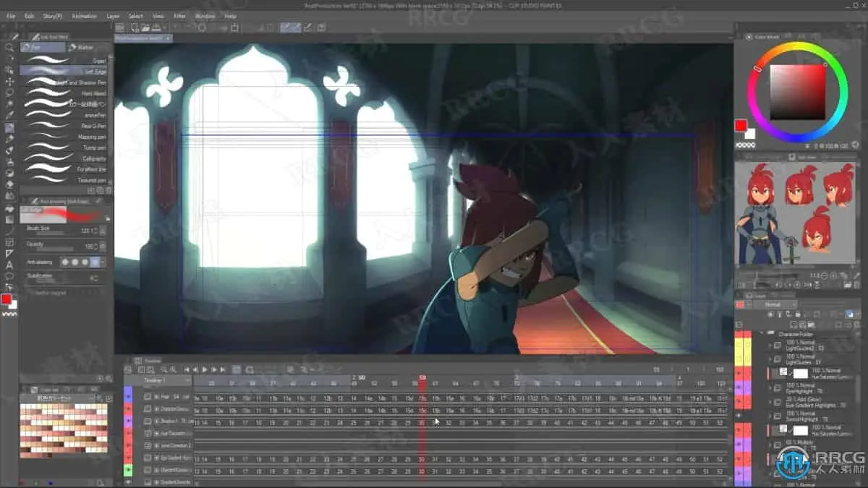Select the Mapping pen brush preset
868x488 pixels.
[x=64, y=137]
